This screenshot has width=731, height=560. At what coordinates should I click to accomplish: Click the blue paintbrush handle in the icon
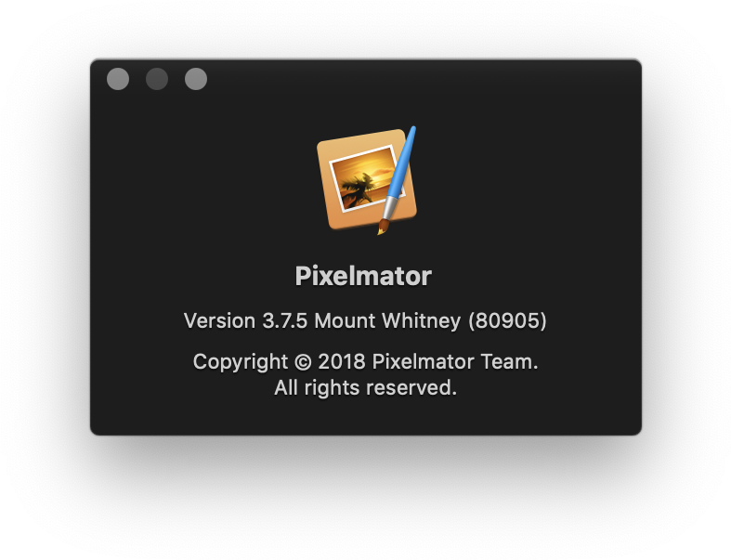(402, 163)
